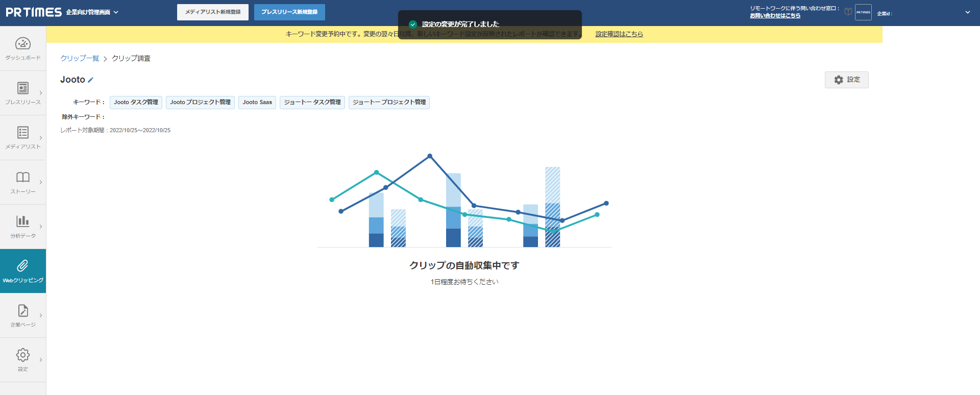Image resolution: width=980 pixels, height=395 pixels.
Task: Open the Story book icon
Action: coord(23,177)
